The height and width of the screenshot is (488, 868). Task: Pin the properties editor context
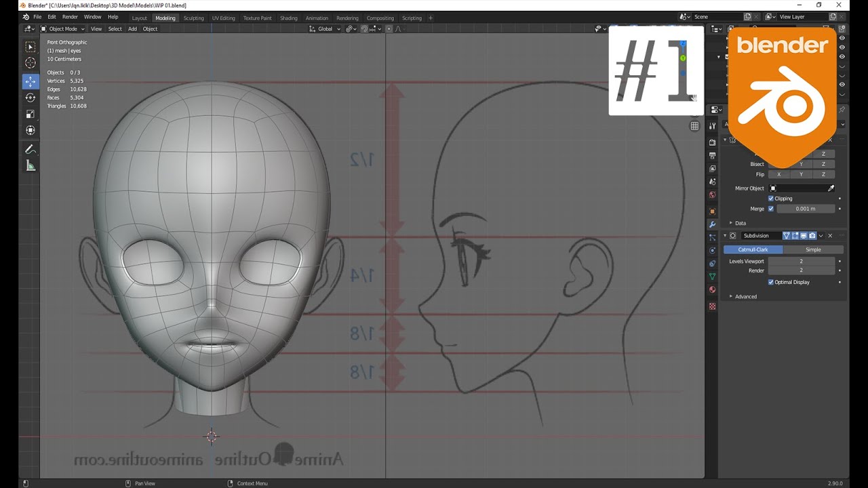point(842,110)
